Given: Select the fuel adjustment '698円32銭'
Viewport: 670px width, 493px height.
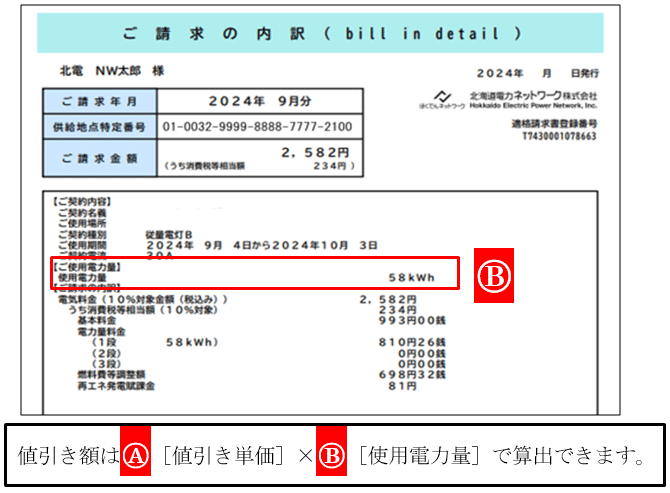Looking at the screenshot, I should [x=412, y=375].
